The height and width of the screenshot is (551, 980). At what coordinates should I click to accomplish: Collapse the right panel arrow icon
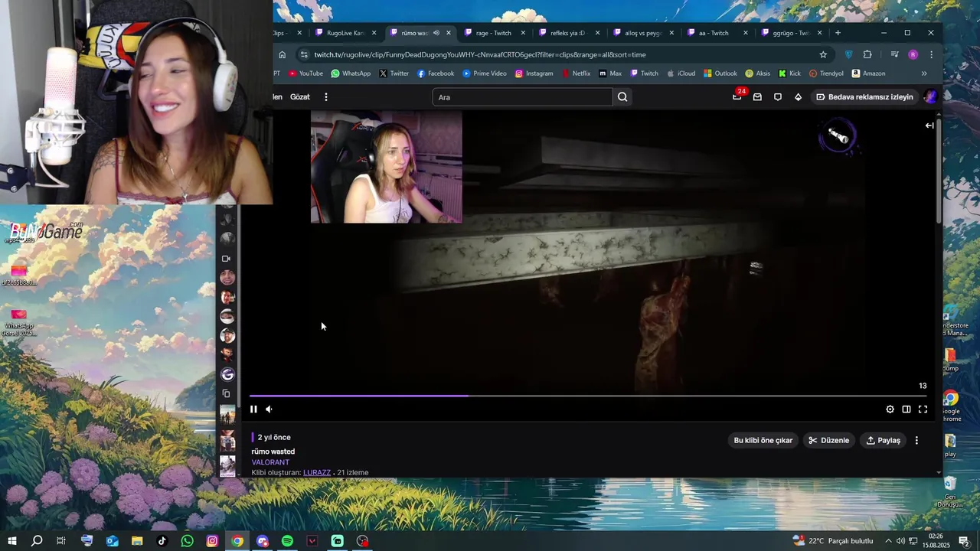click(x=929, y=126)
